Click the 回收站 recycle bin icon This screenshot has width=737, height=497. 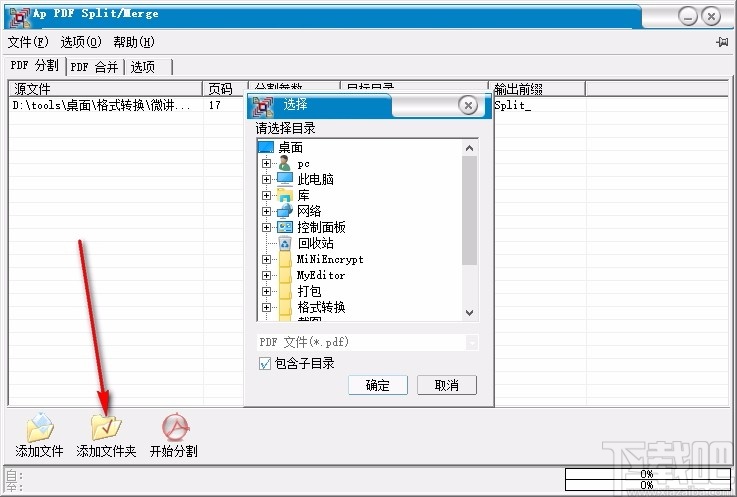pyautogui.click(x=285, y=243)
